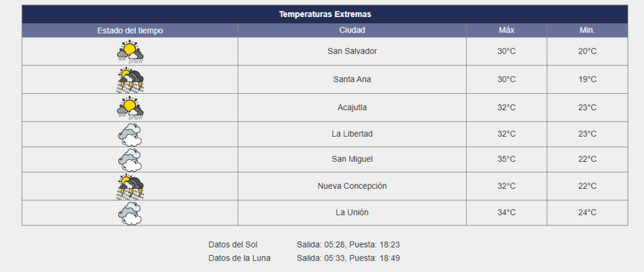Select the Ciudad column header

pyautogui.click(x=352, y=30)
